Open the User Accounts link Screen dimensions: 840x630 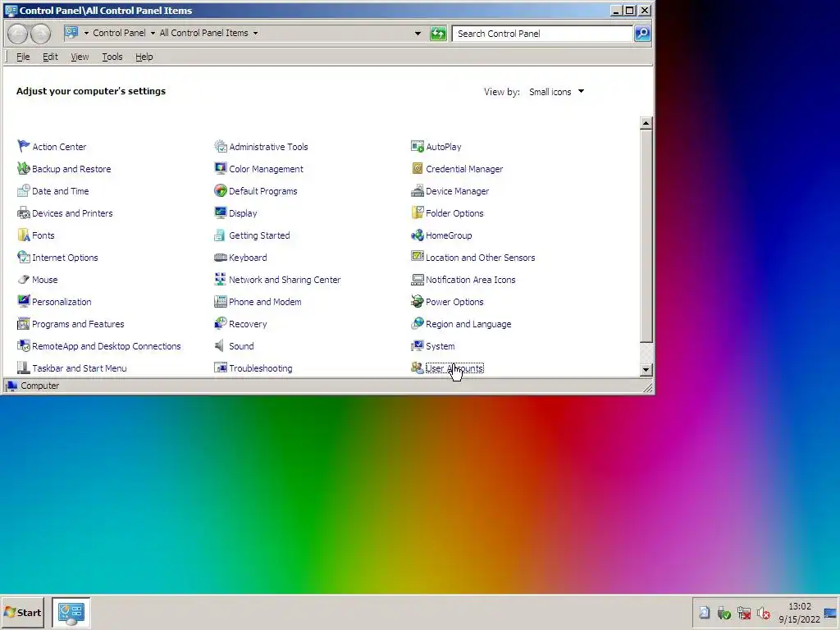coord(454,368)
